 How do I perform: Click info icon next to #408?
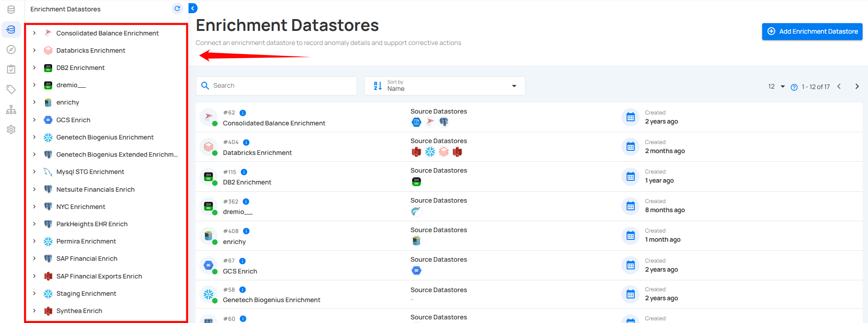click(x=246, y=231)
